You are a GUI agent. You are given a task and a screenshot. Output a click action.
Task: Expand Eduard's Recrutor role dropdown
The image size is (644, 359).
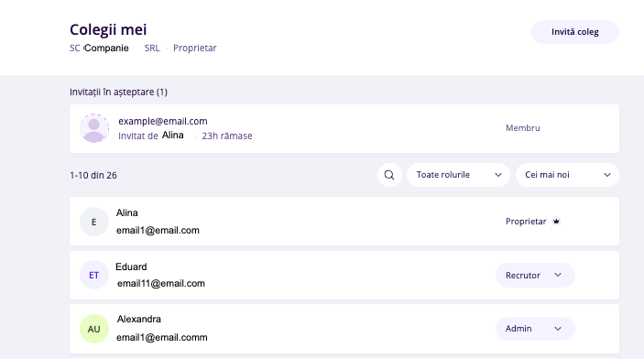(535, 276)
